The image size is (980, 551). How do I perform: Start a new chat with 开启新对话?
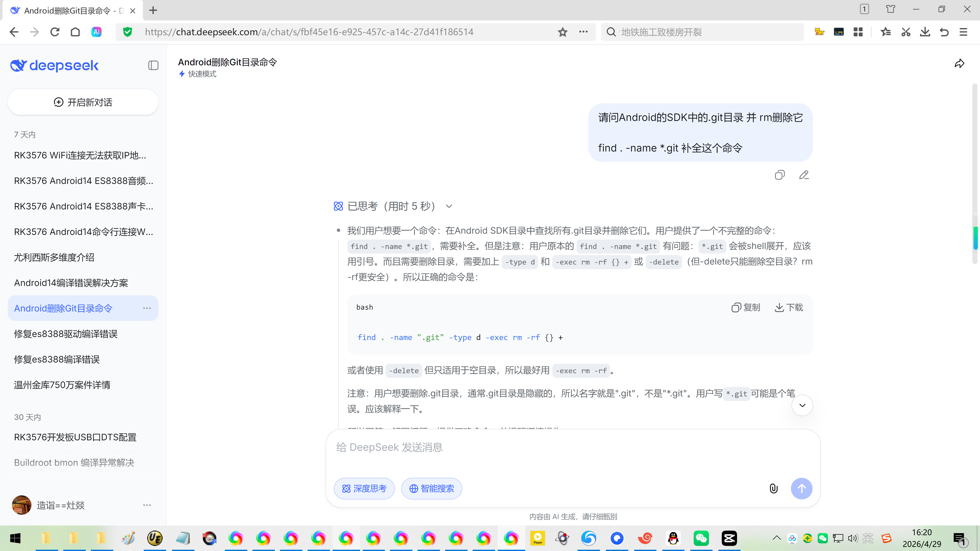pyautogui.click(x=83, y=102)
